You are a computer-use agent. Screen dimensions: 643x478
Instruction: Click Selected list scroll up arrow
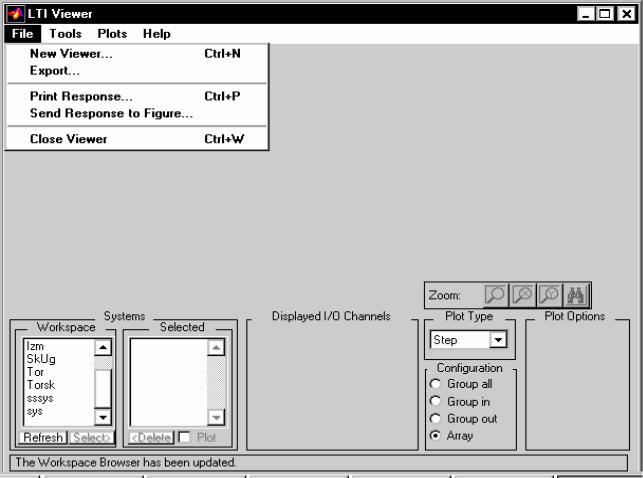coord(216,348)
